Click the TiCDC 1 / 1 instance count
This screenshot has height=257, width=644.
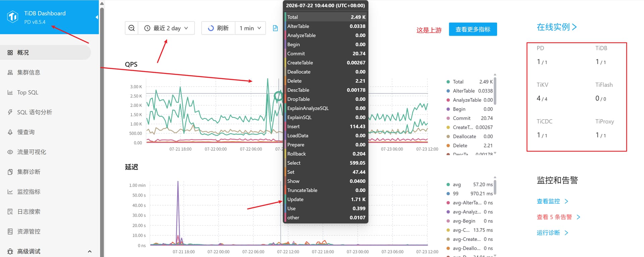(542, 135)
